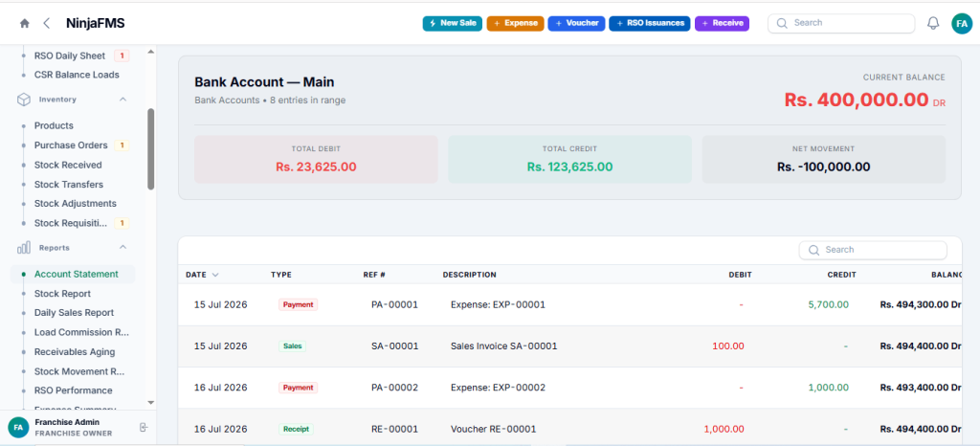Collapse the Reports section chevron
This screenshot has width=980, height=446.
click(x=123, y=247)
